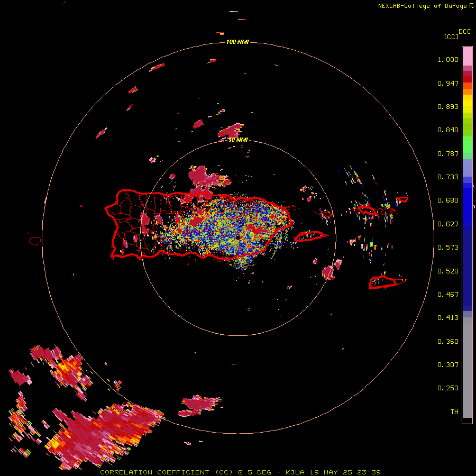Click the TH threshold label on legend
The image size is (476, 476).
(454, 412)
